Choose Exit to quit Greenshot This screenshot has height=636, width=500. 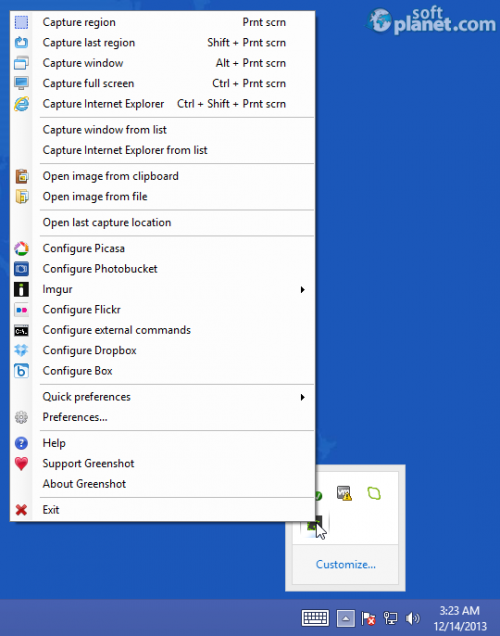[x=163, y=509]
